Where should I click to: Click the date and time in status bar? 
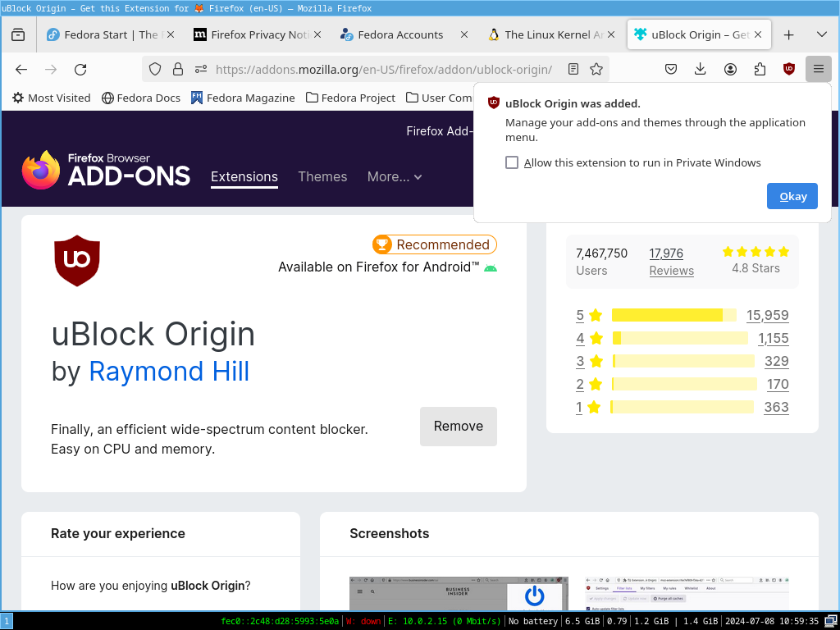click(x=772, y=621)
